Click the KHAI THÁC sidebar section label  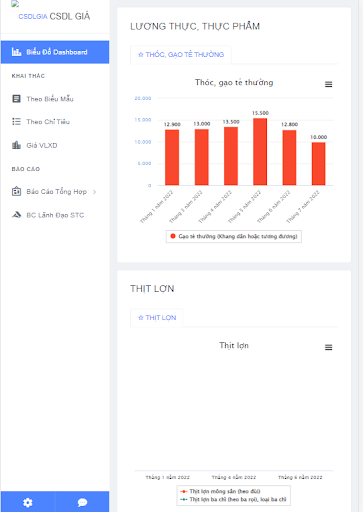pos(28,76)
